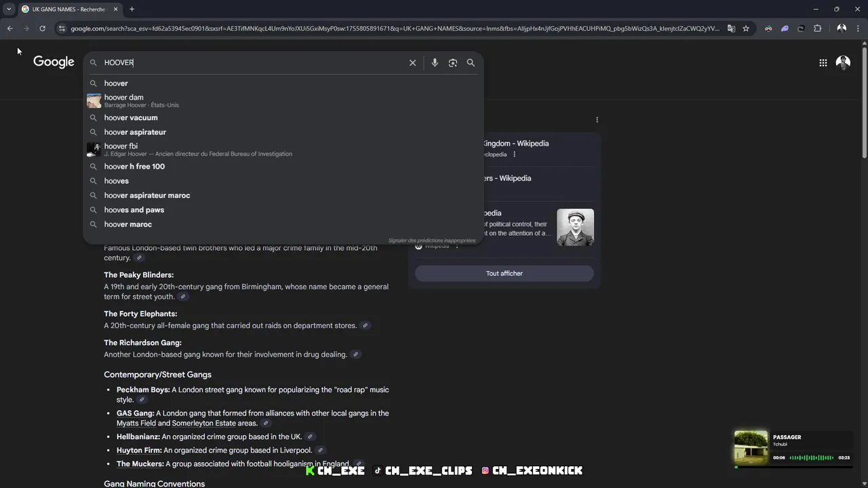868x488 pixels.
Task: Open a new browser tab
Action: [x=132, y=9]
